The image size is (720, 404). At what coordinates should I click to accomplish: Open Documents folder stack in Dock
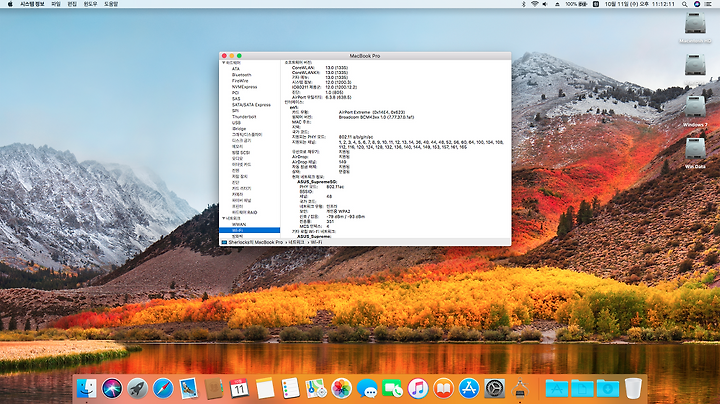[582, 388]
